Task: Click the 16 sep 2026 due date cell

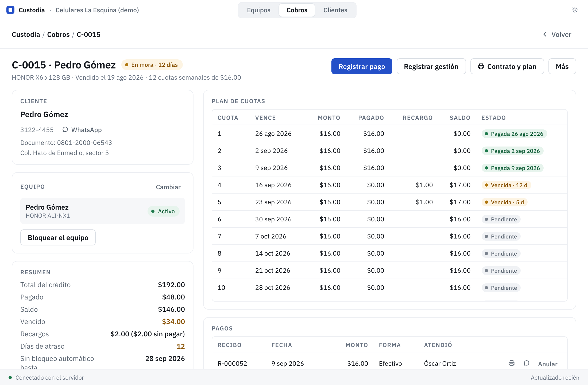Action: point(273,185)
